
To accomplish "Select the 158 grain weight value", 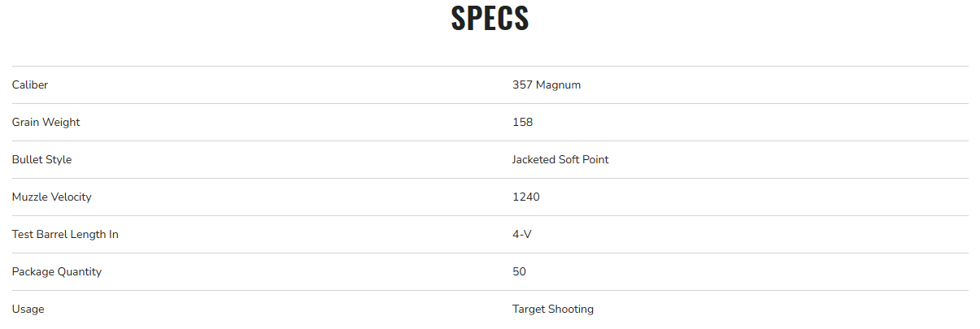I will (x=522, y=122).
